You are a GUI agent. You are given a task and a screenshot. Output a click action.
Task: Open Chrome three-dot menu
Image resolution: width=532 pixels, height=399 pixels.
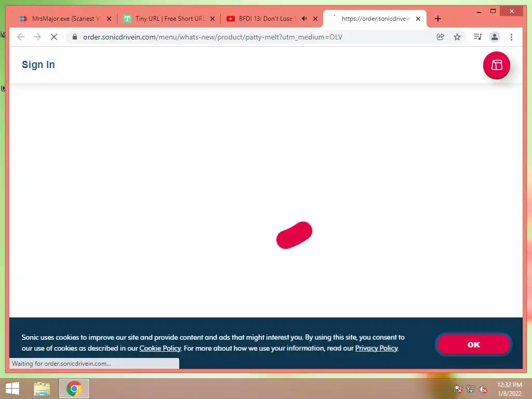[511, 37]
